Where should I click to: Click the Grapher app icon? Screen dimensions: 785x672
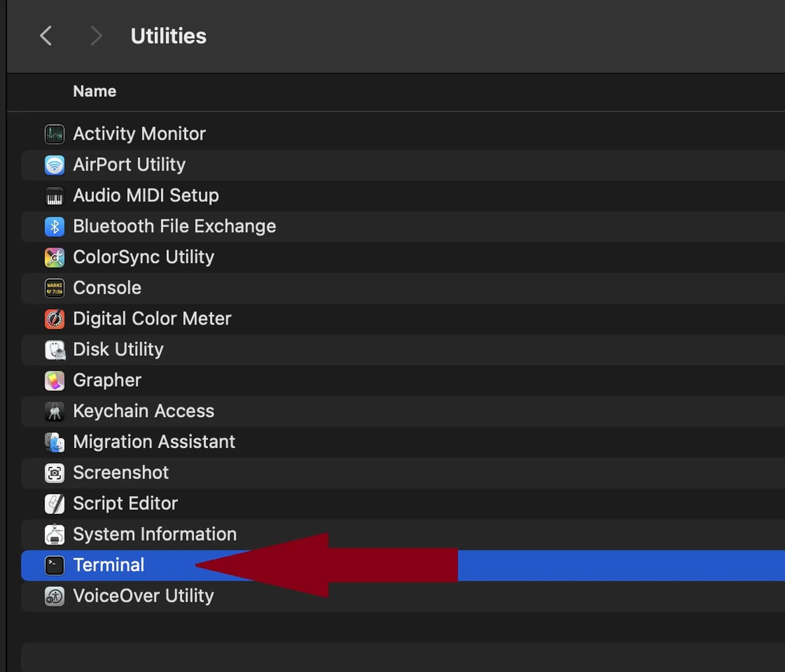point(54,380)
